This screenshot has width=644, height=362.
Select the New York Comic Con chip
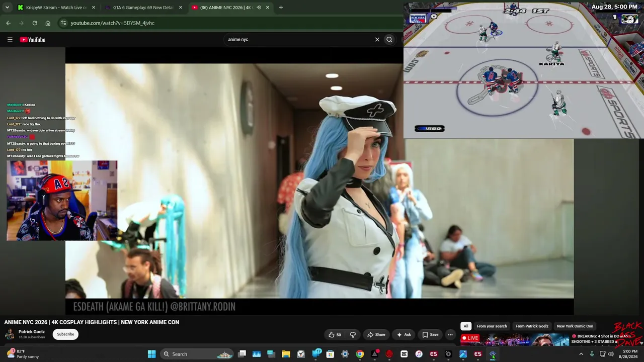575,326
